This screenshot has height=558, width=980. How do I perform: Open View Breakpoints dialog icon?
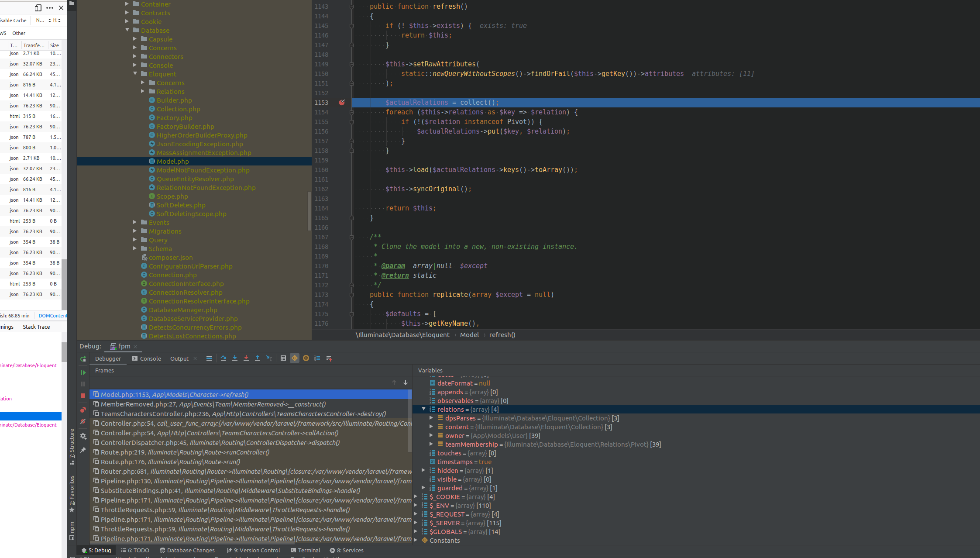(83, 410)
